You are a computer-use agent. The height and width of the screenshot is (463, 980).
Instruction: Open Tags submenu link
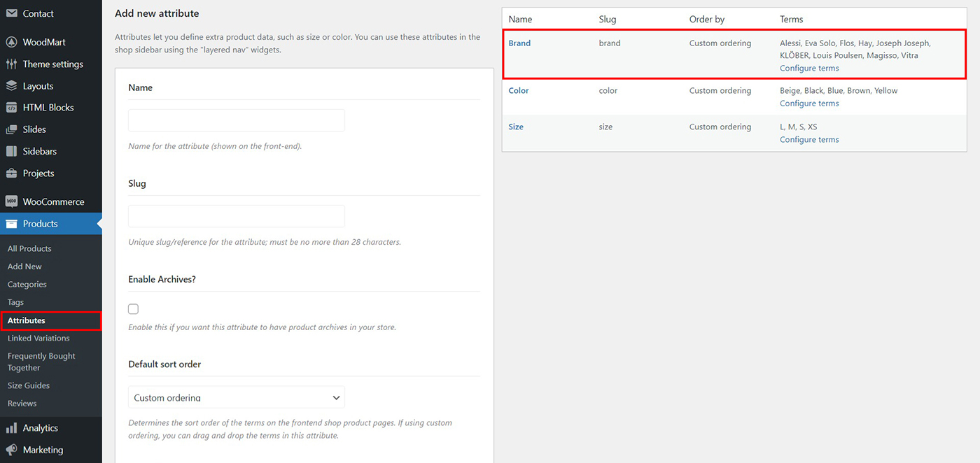click(15, 302)
